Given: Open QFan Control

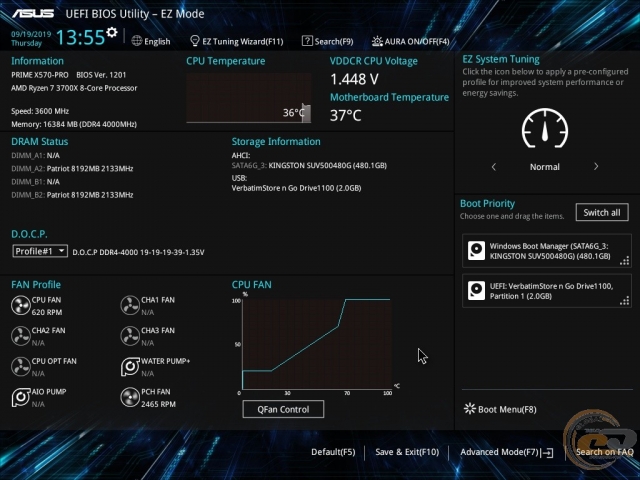Looking at the screenshot, I should [283, 409].
